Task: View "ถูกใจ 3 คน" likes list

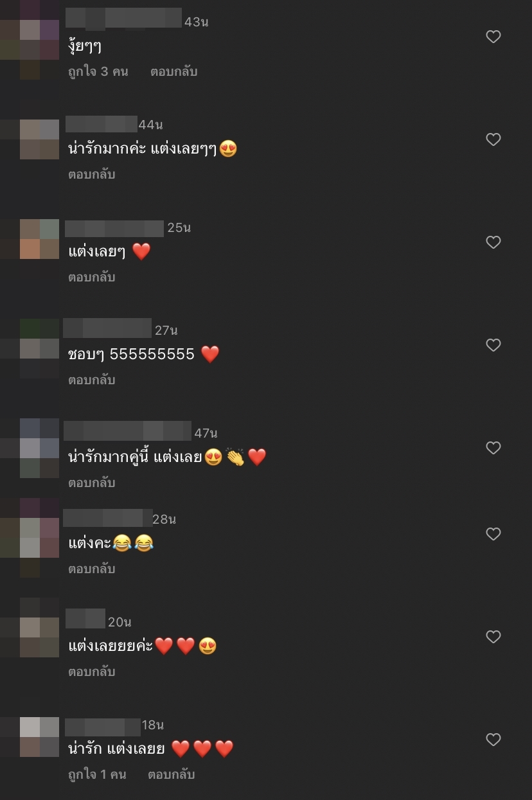Action: tap(98, 72)
